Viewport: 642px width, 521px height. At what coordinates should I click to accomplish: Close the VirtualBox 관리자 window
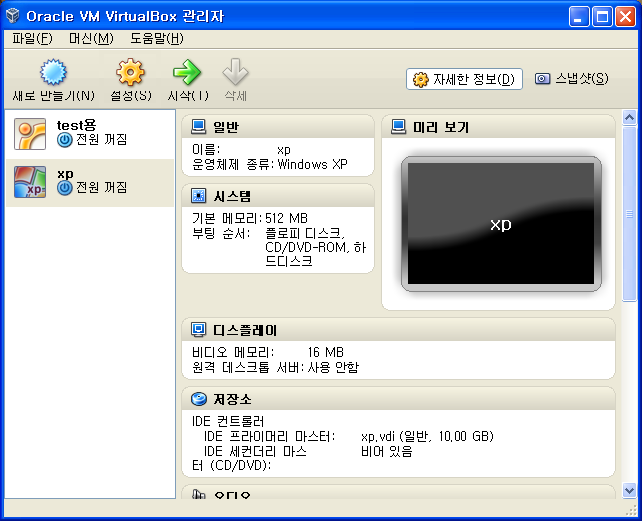(x=626, y=16)
